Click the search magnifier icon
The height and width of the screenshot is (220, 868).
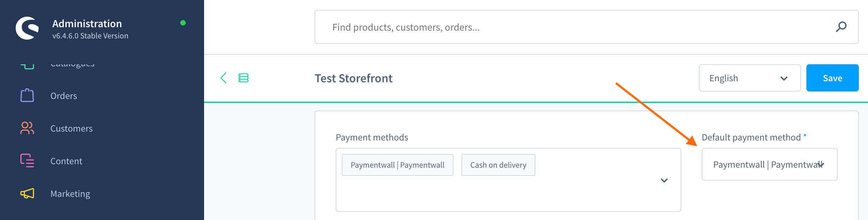[x=841, y=27]
